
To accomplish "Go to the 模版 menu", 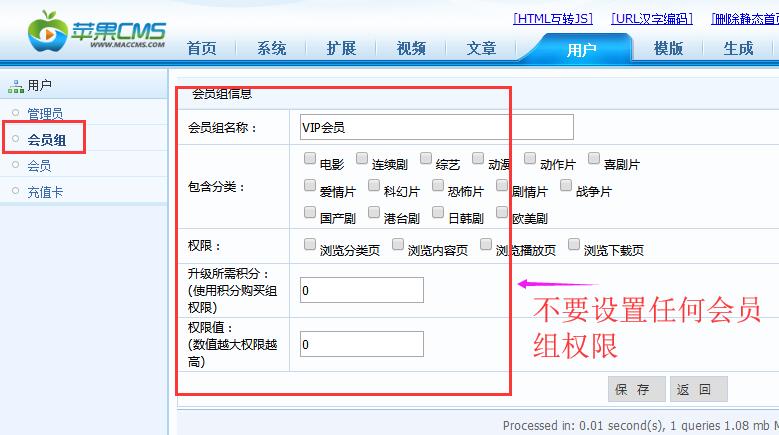I will 668,48.
